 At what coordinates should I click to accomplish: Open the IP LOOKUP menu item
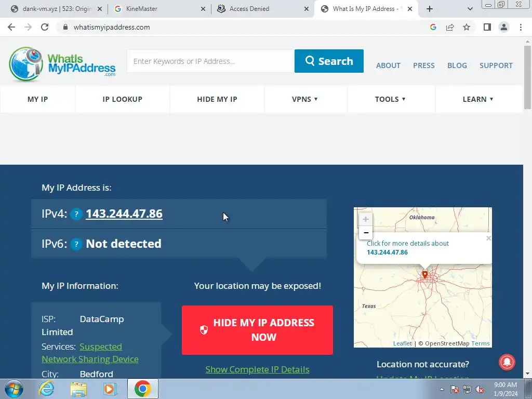click(123, 99)
